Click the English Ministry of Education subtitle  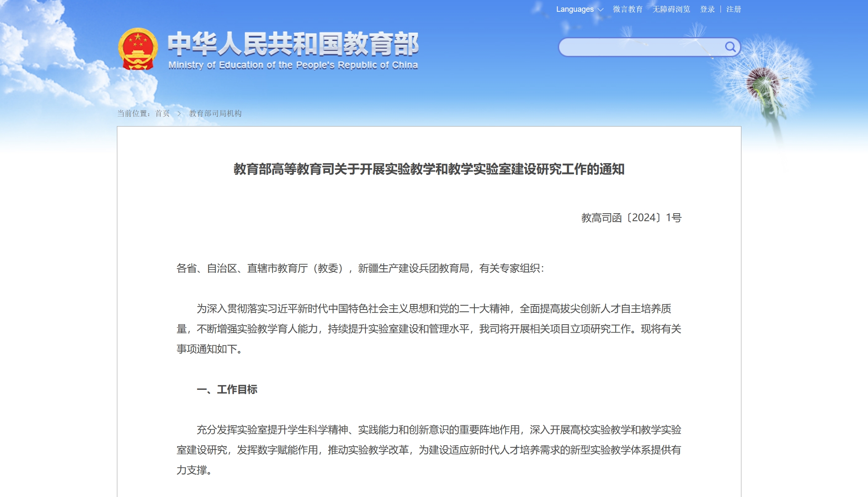[x=293, y=65]
